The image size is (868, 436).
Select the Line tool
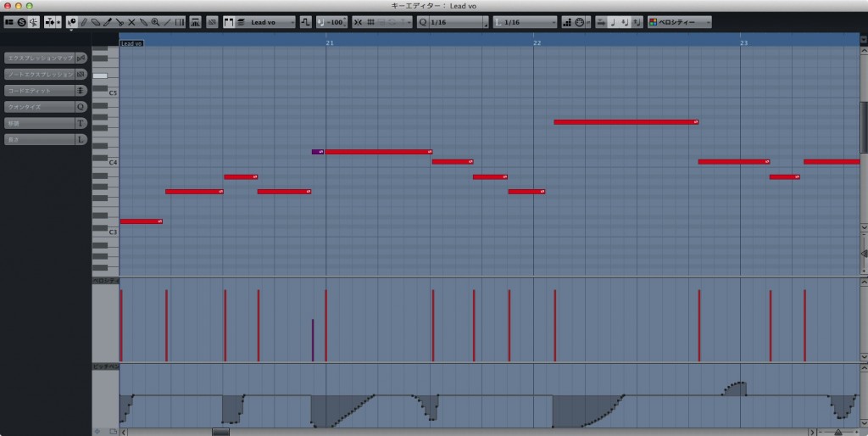(167, 22)
